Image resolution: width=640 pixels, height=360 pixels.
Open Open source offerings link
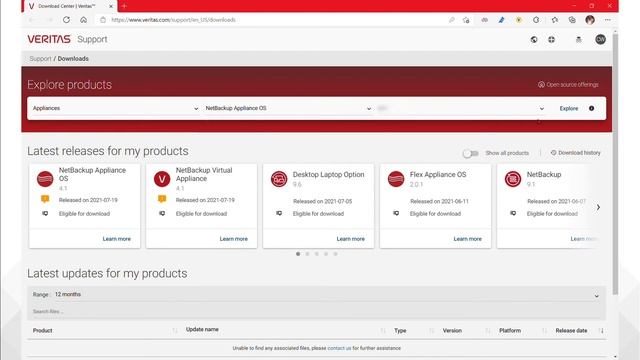click(568, 84)
